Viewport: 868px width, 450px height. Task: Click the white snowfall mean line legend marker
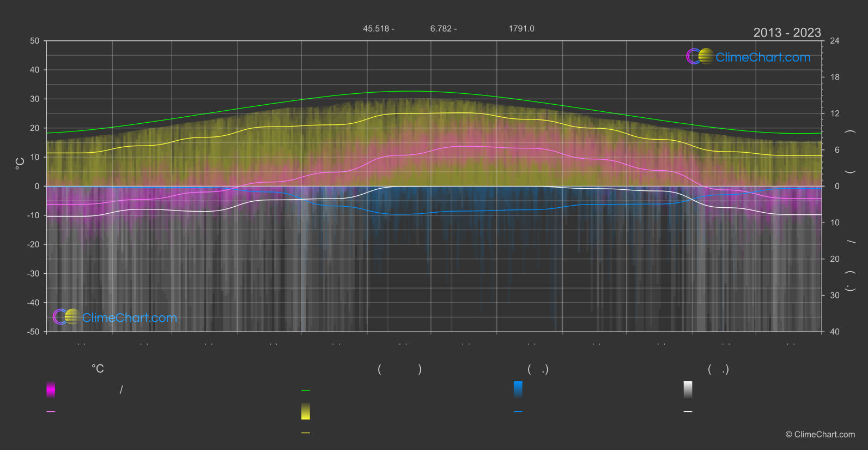click(688, 412)
